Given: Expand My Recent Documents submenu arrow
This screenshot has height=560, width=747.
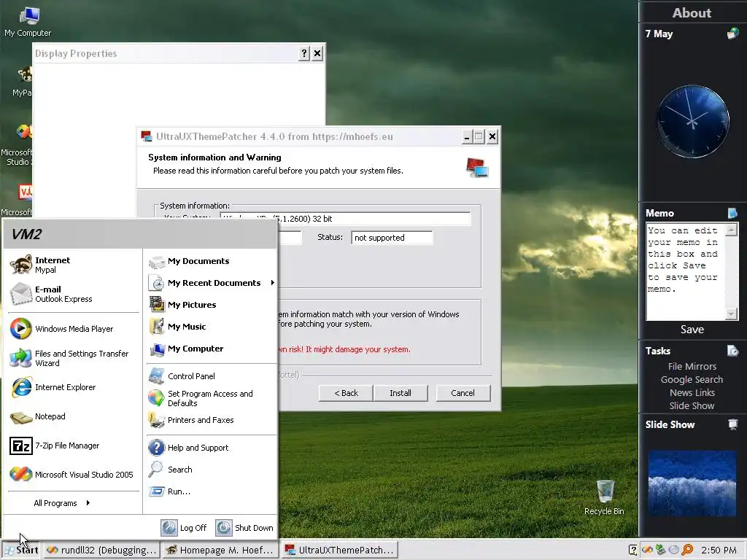Looking at the screenshot, I should tap(273, 283).
